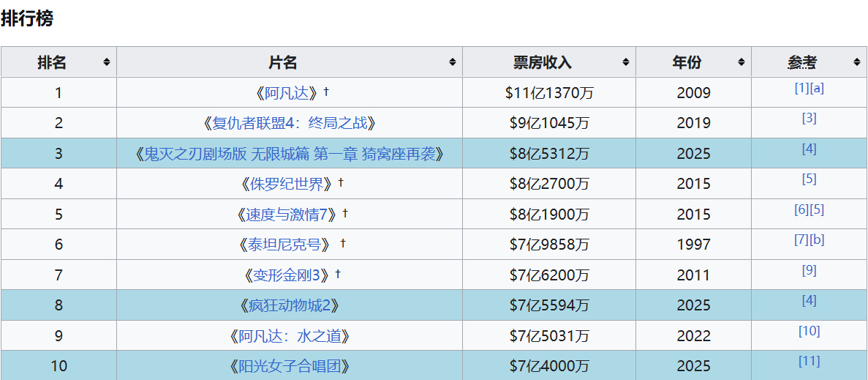Image resolution: width=868 pixels, height=380 pixels.
Task: Select year 2011 cell
Action: [694, 275]
